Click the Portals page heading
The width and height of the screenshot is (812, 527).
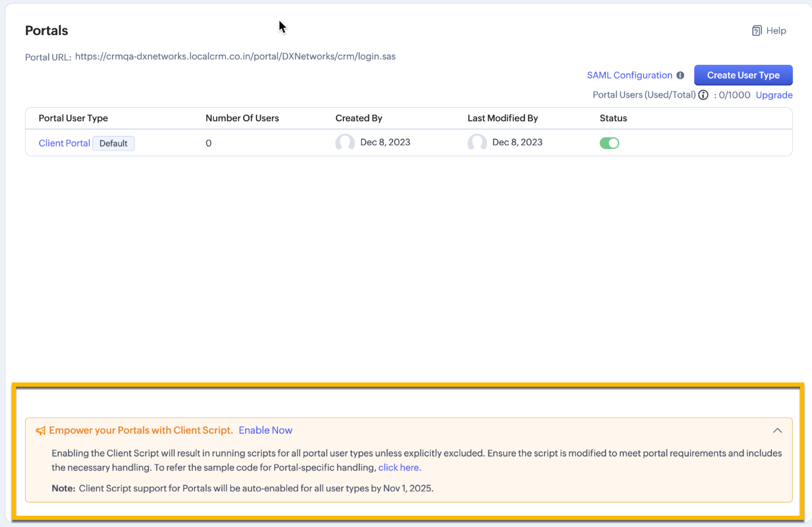(46, 30)
